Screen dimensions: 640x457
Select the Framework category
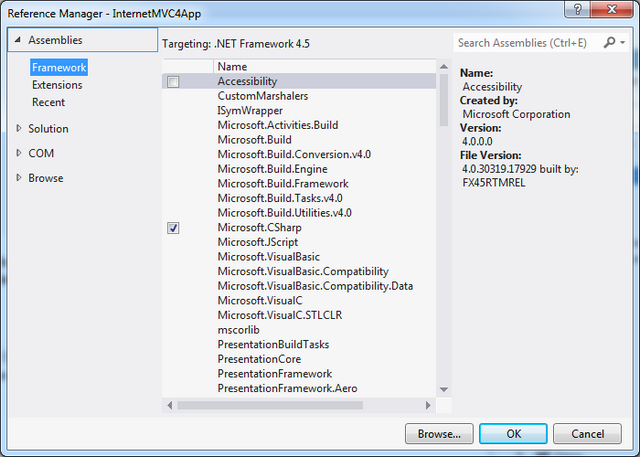coord(59,67)
